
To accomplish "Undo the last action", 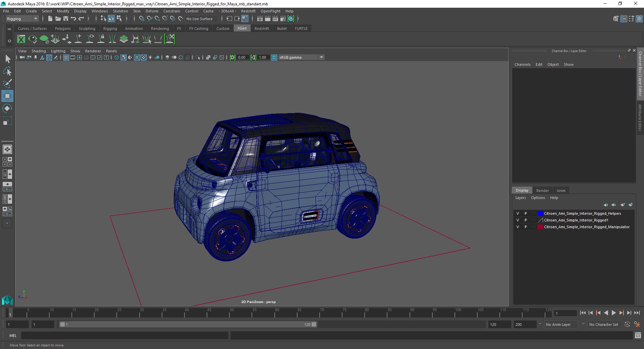I will point(73,19).
